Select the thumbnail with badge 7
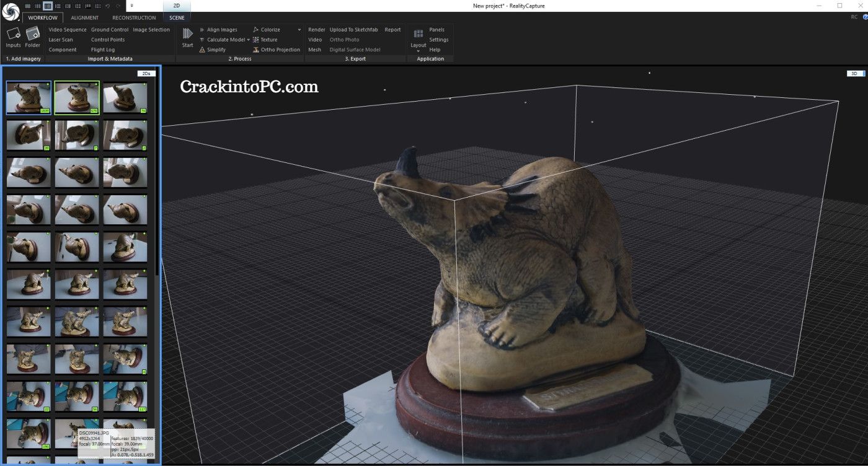This screenshot has height=466, width=868. click(77, 135)
